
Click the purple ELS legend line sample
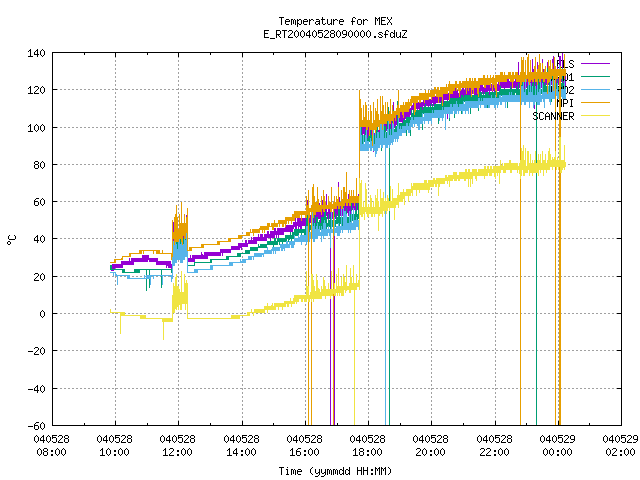(595, 64)
